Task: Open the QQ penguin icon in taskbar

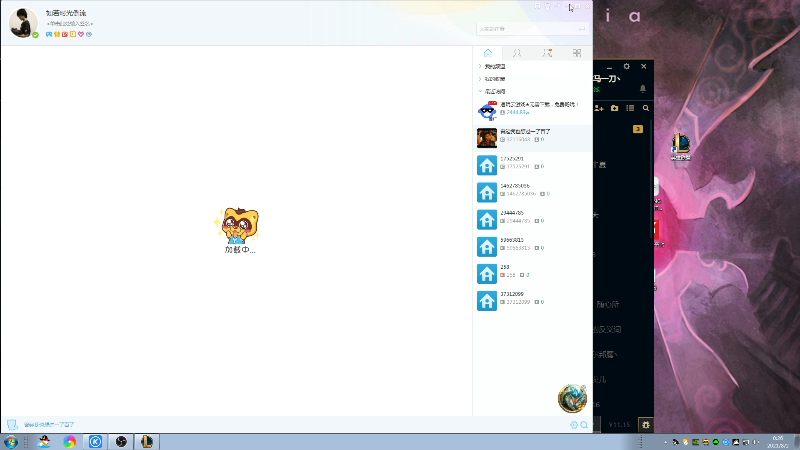Action: tap(44, 441)
